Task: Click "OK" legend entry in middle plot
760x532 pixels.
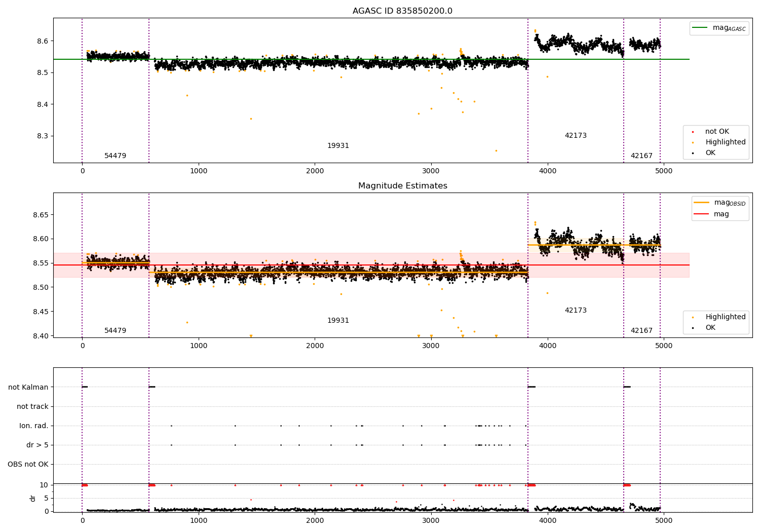Action: pyautogui.click(x=710, y=328)
